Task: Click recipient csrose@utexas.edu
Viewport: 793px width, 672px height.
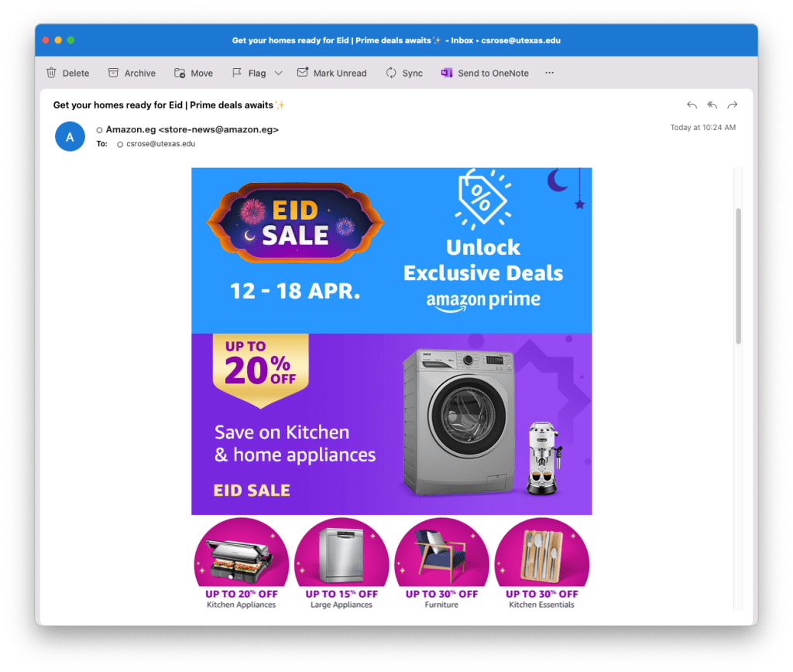Action: point(160,144)
